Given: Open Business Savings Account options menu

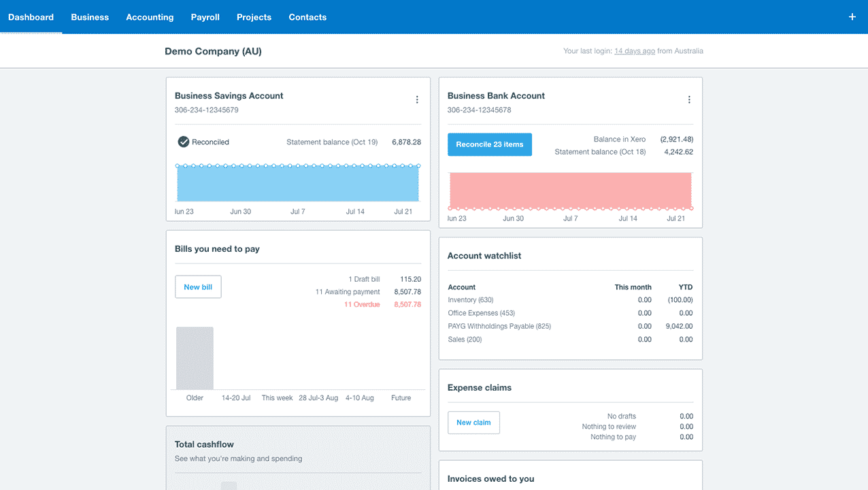Looking at the screenshot, I should click(417, 99).
